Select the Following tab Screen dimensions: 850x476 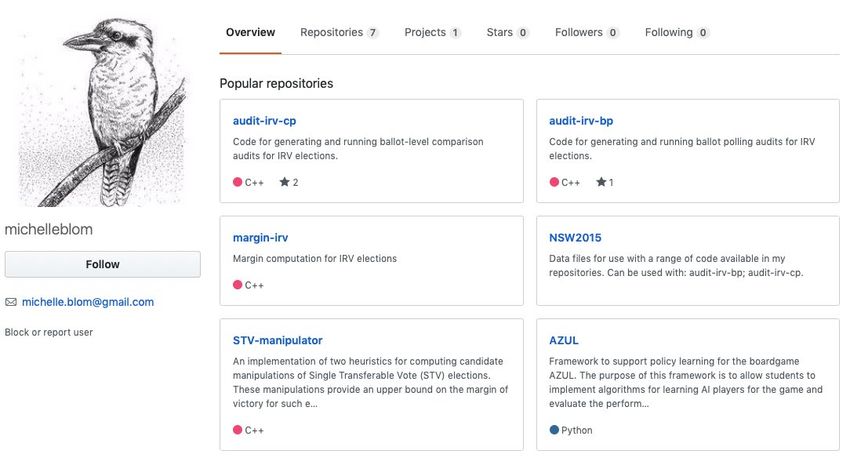coord(677,33)
